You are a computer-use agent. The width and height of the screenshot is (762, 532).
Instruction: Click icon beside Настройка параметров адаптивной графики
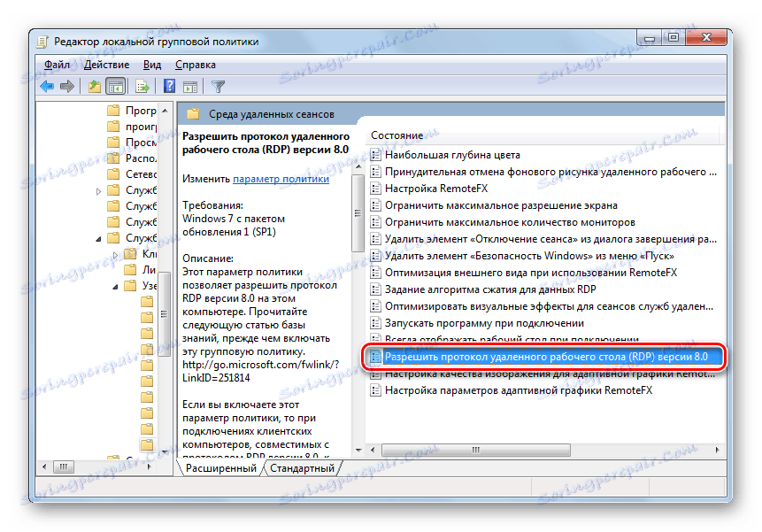375,390
